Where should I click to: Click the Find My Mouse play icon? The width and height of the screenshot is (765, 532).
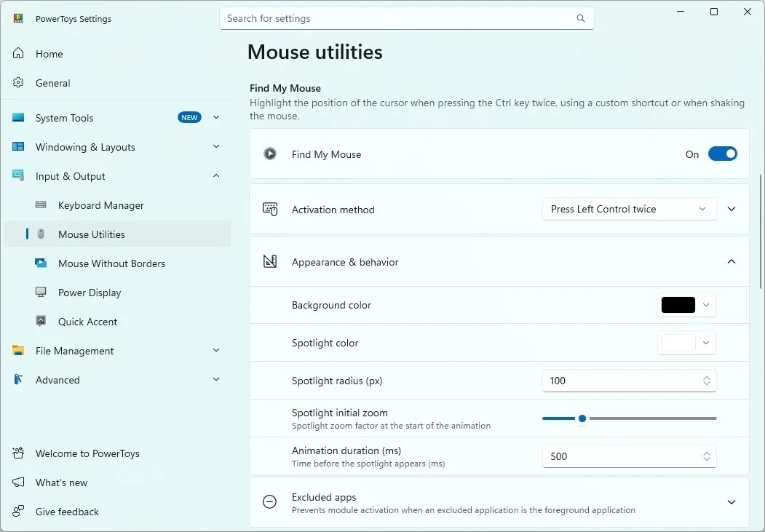pos(270,154)
